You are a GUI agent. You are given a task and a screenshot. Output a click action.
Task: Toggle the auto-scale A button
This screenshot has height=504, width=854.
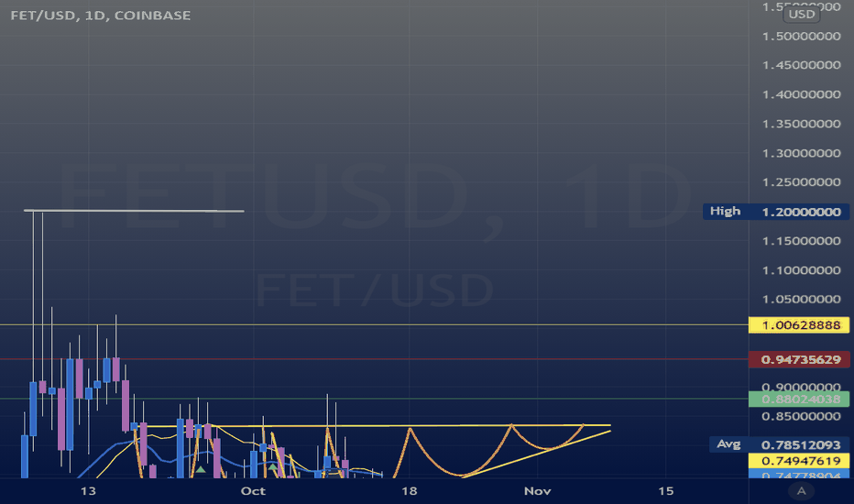[801, 491]
